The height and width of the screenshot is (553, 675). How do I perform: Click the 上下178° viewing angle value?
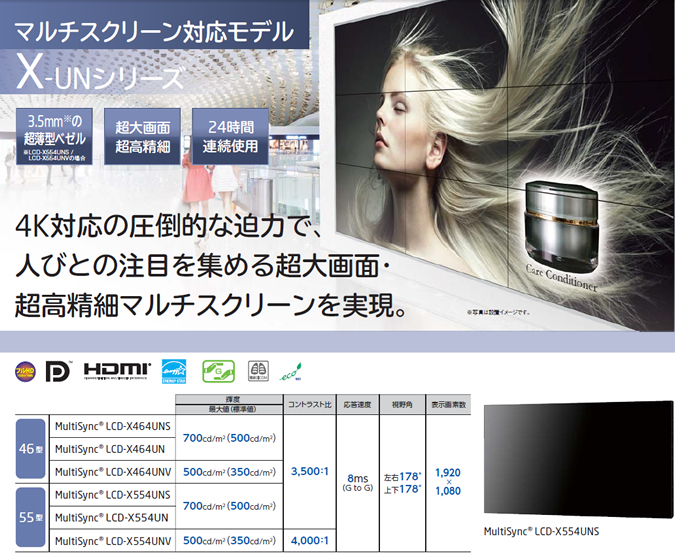pos(403,490)
